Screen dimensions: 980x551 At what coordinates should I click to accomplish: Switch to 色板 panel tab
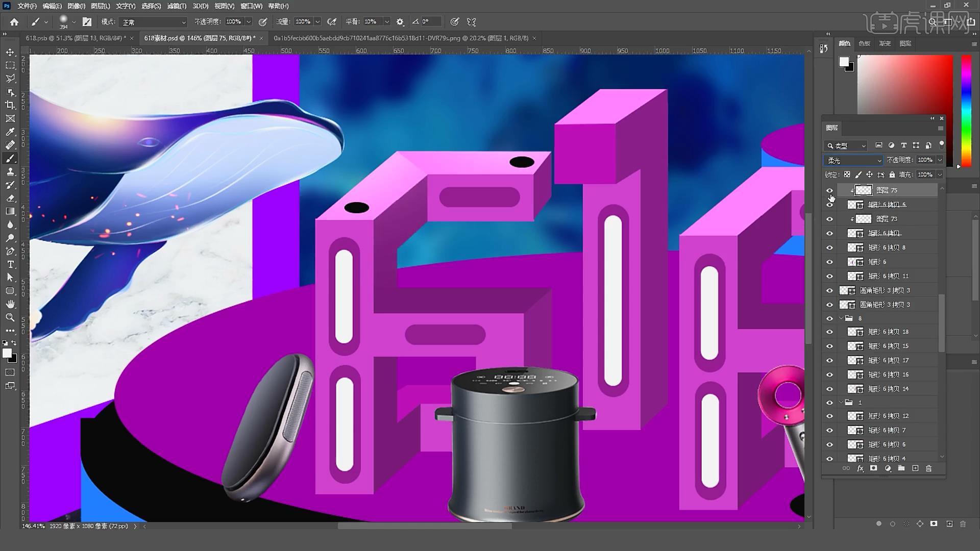tap(864, 43)
